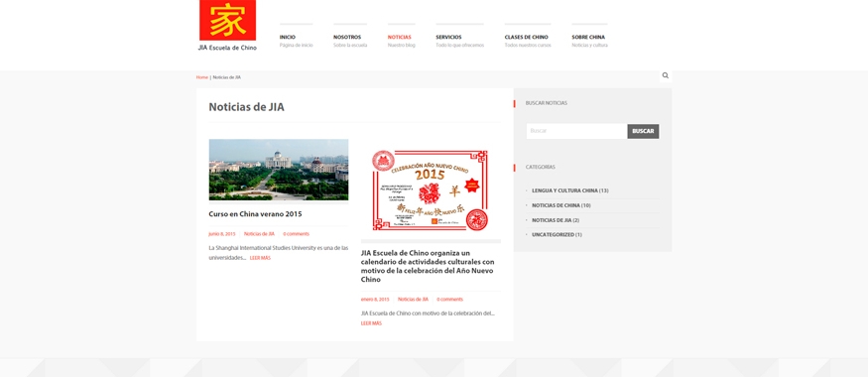Open the Noticias de JIA sidebar category
The height and width of the screenshot is (377, 868).
[x=552, y=220]
